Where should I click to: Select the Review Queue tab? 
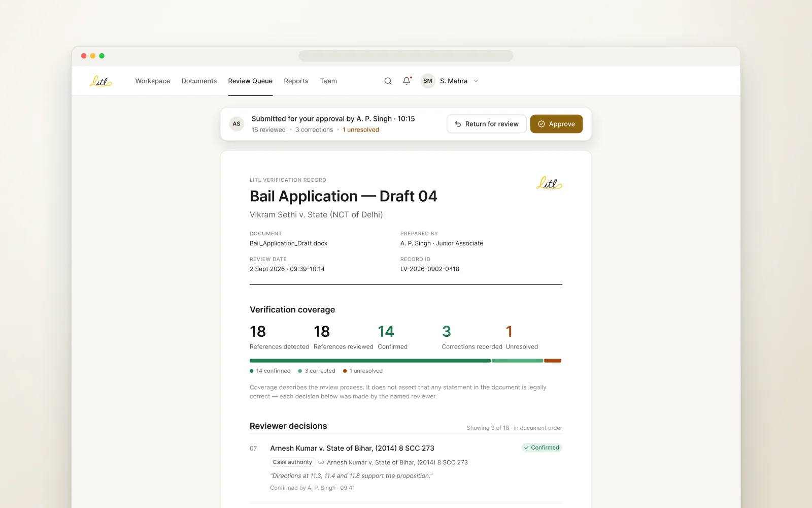click(250, 81)
